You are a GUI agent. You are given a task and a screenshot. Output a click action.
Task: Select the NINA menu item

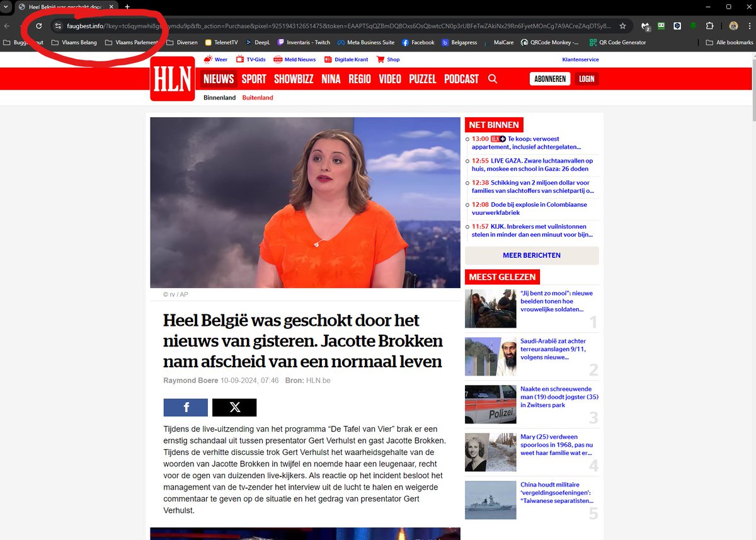point(331,79)
